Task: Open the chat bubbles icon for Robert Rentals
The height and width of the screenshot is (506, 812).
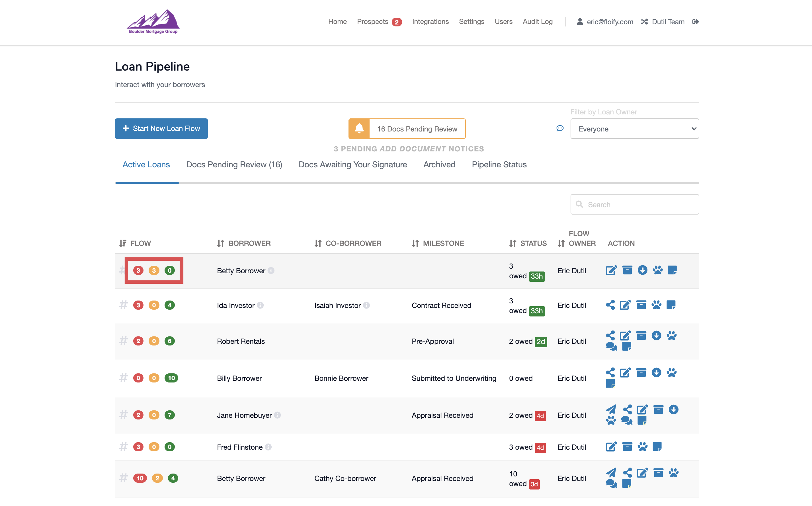Action: click(612, 346)
